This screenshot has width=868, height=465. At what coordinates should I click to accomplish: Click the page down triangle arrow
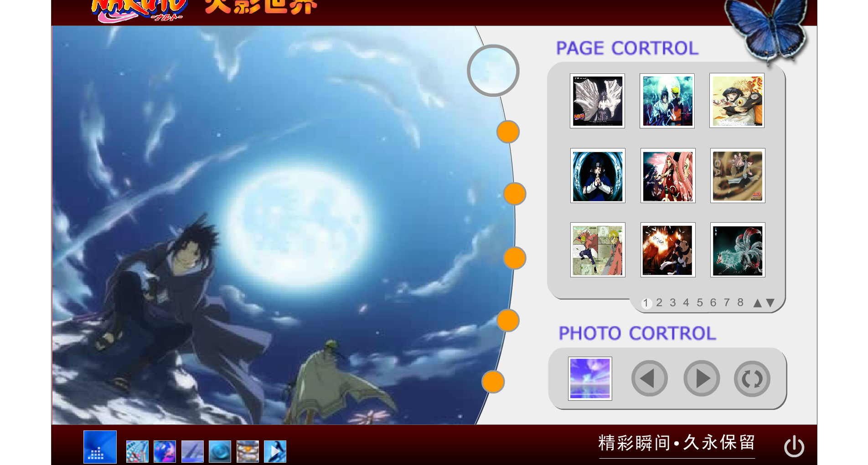click(x=770, y=303)
